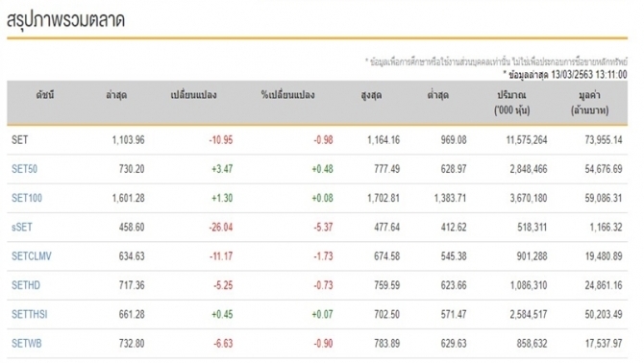This screenshot has width=644, height=363.
Task: Click the ปริมาณ ('000 หุ้น) column header
Action: pos(511,103)
